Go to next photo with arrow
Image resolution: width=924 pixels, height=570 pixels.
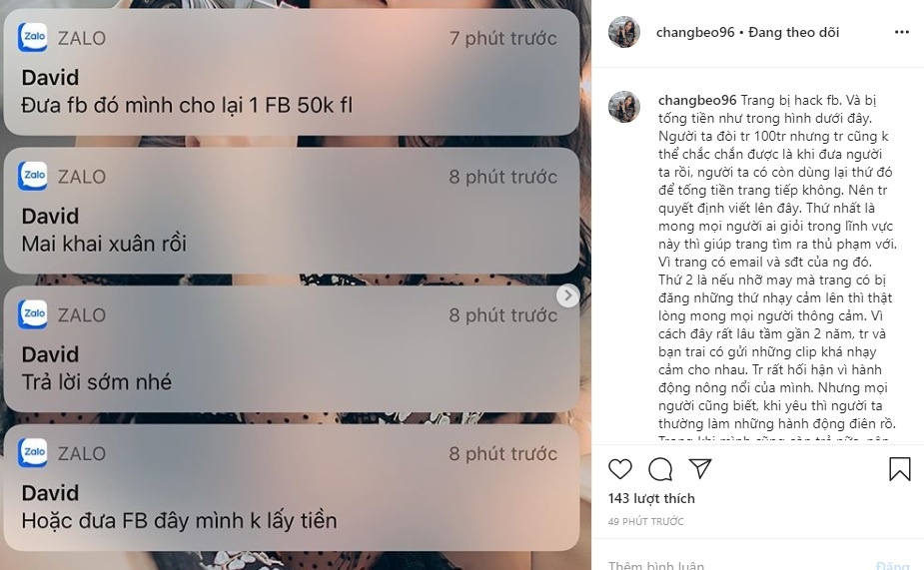[567, 295]
